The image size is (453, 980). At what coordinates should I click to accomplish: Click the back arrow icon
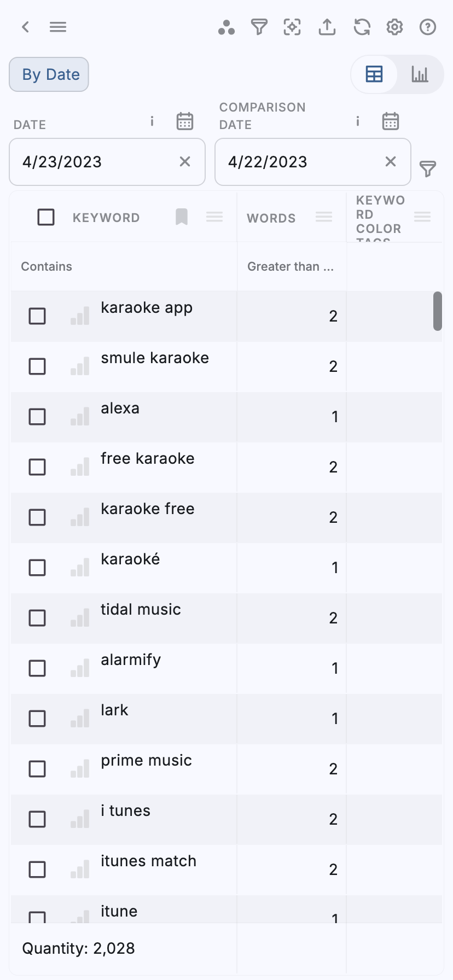25,27
